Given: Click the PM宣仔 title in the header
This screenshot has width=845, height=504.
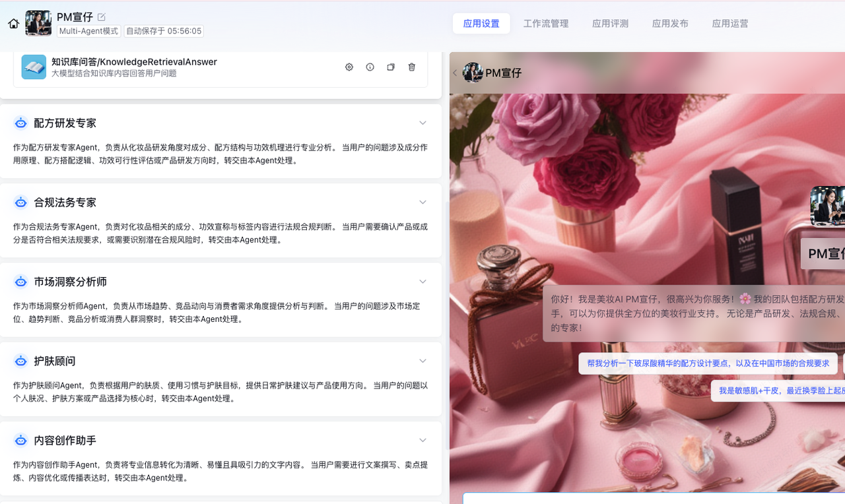Looking at the screenshot, I should click(75, 17).
